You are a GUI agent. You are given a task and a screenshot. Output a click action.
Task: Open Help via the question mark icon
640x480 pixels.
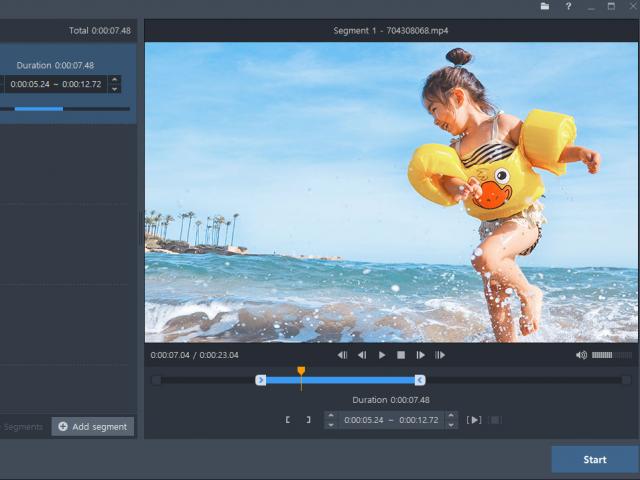tap(568, 7)
